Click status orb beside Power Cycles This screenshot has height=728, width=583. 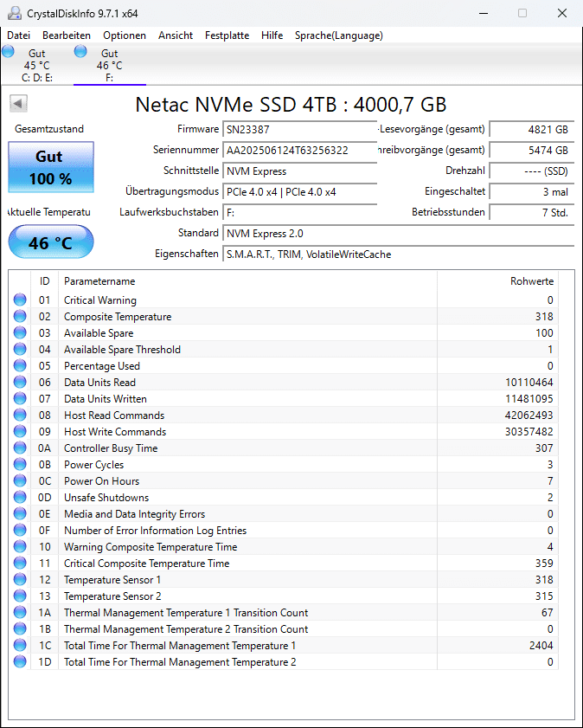pyautogui.click(x=20, y=465)
